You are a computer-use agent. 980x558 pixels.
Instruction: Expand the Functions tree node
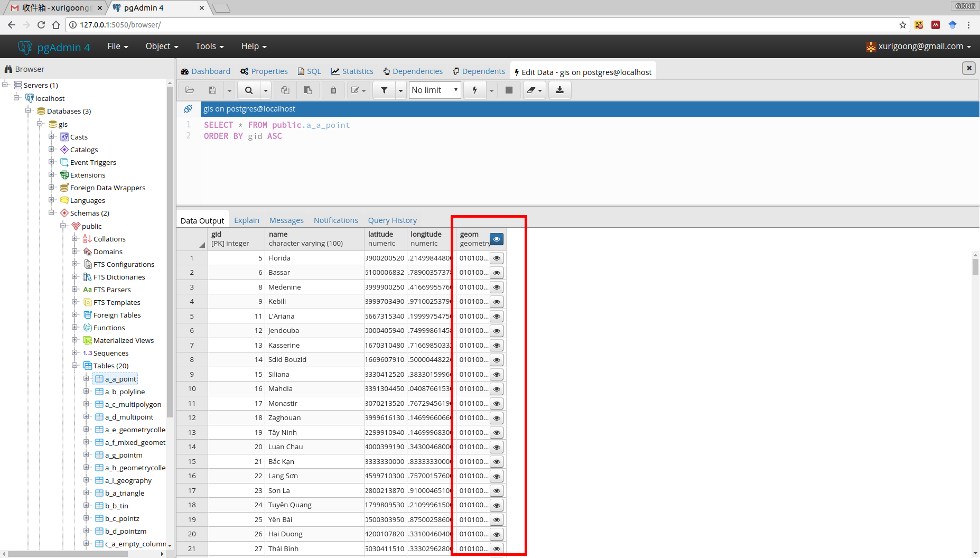[x=75, y=328]
